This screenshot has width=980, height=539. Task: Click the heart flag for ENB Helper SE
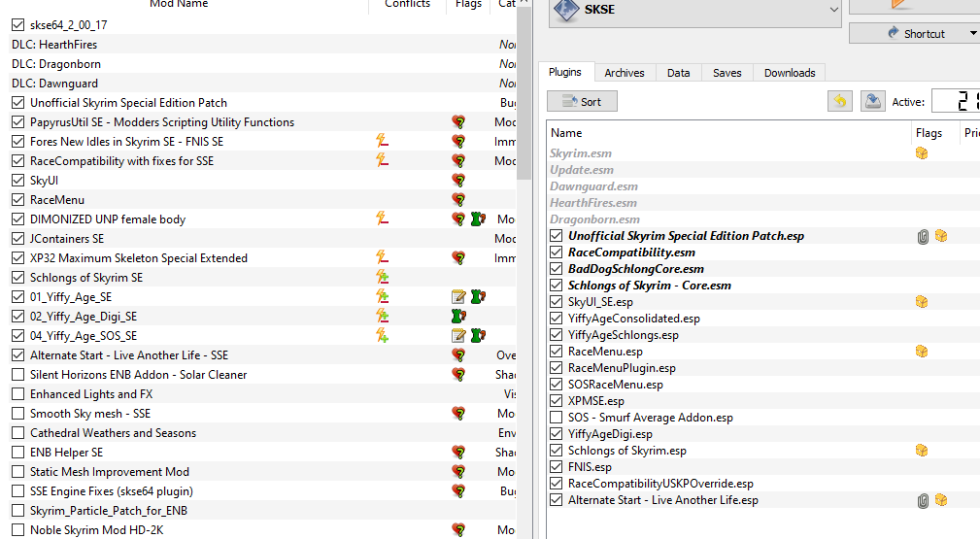(x=458, y=452)
